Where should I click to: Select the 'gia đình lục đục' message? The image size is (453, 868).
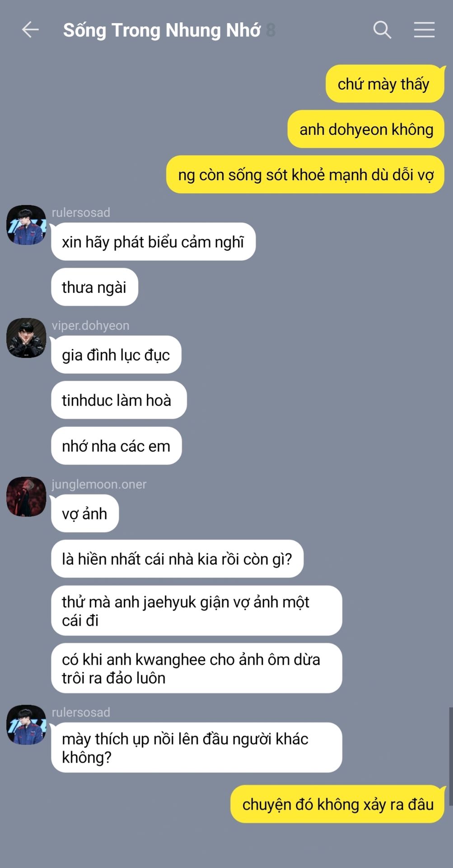click(x=116, y=355)
